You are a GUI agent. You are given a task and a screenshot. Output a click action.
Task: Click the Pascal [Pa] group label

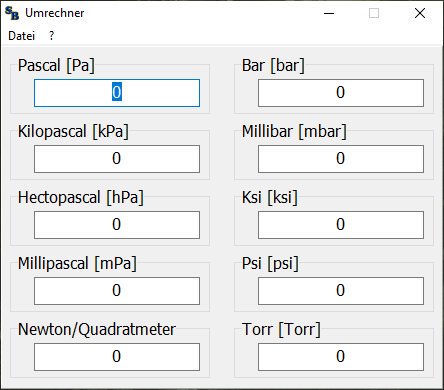[x=56, y=65]
